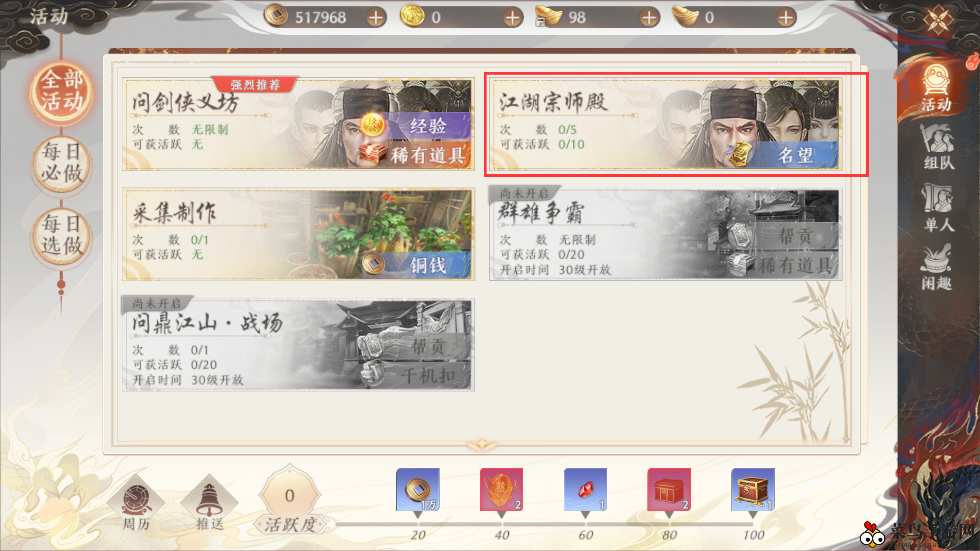Claim the 100 activity treasure chest reward
The height and width of the screenshot is (551, 980).
753,490
